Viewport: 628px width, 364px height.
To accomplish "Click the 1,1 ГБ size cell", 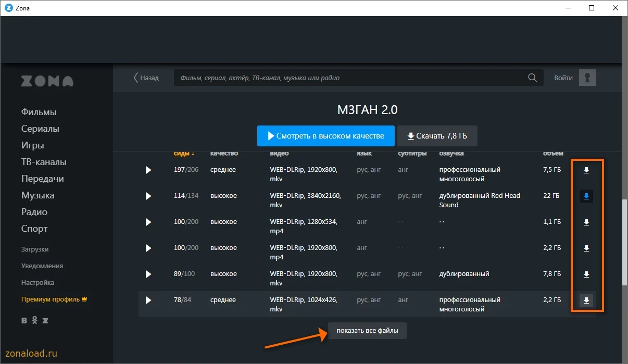I will click(x=552, y=222).
